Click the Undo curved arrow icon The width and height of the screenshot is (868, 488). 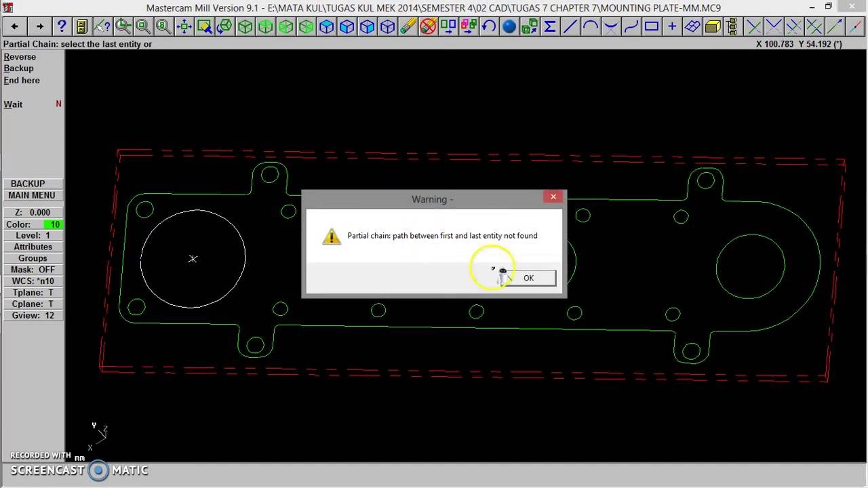point(489,26)
